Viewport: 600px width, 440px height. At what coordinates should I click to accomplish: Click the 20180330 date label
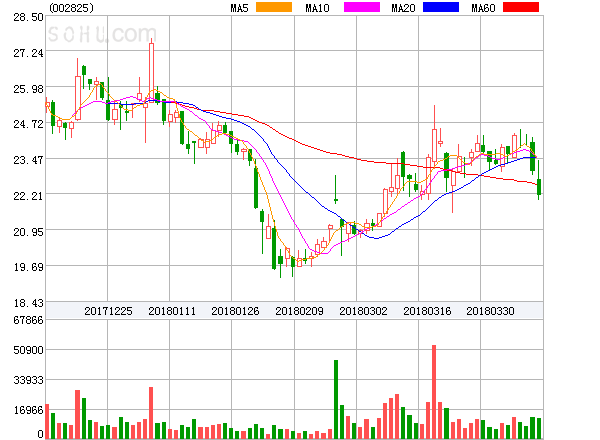[x=490, y=311]
